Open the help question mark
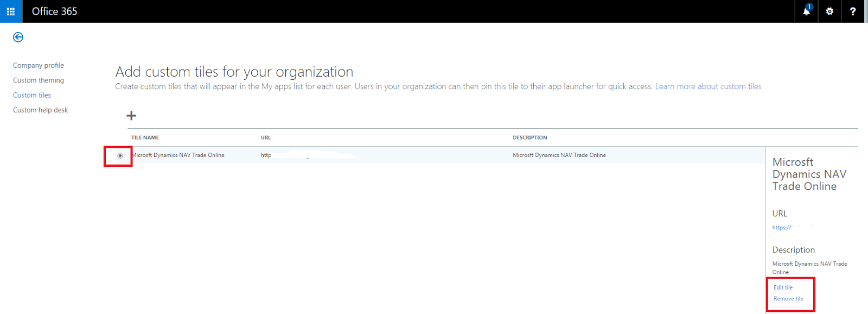Screen dimensions: 868x314 point(853,11)
